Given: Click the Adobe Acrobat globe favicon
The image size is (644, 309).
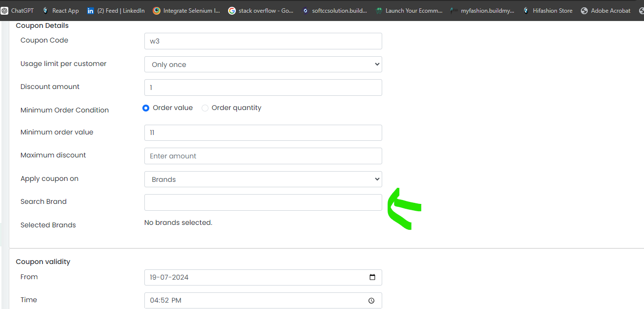Looking at the screenshot, I should pos(584,10).
